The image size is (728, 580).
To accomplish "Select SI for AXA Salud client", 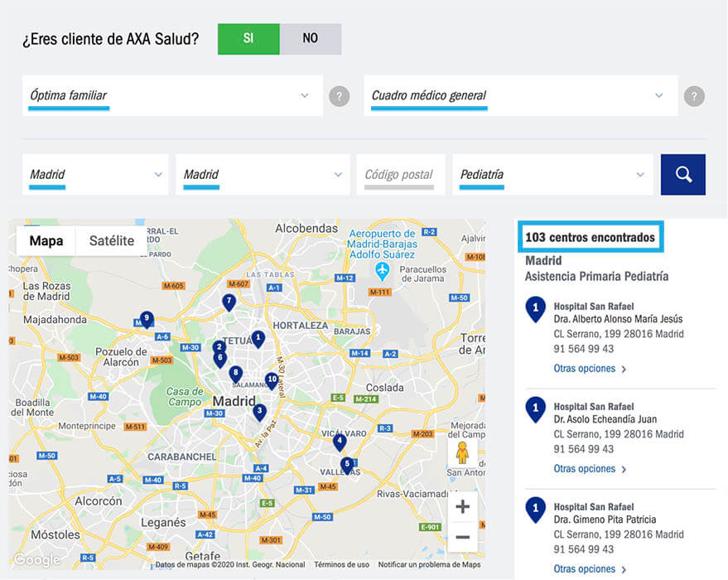I will [x=248, y=39].
